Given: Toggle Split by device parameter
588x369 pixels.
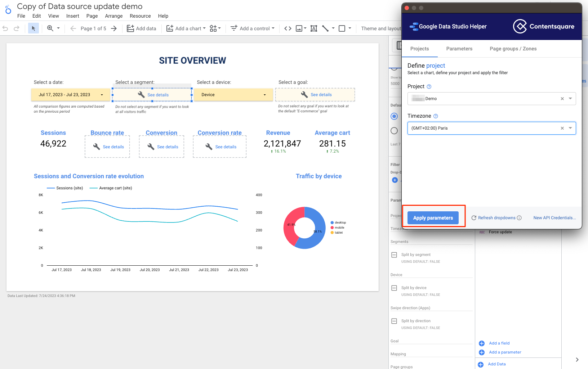Looking at the screenshot, I should coord(394,288).
